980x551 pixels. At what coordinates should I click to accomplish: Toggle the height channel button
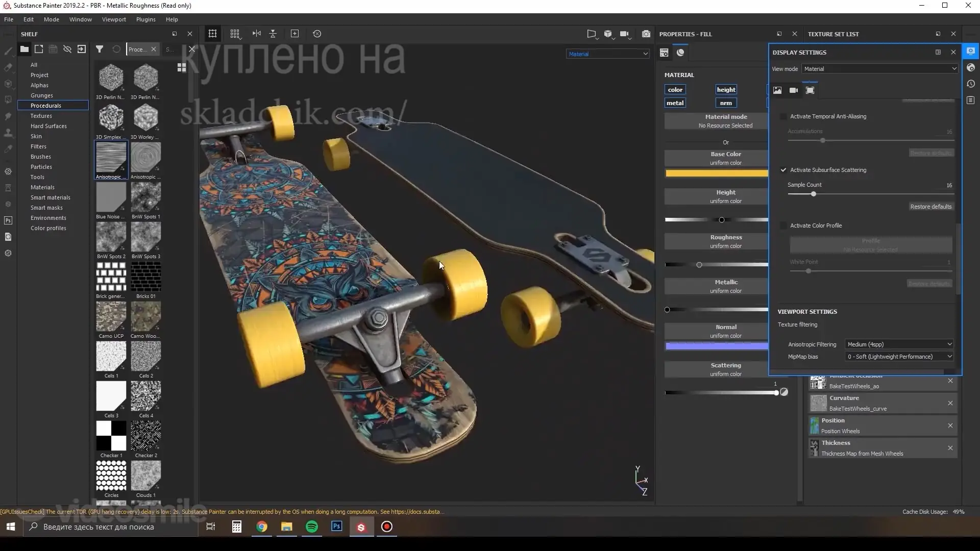pos(726,90)
